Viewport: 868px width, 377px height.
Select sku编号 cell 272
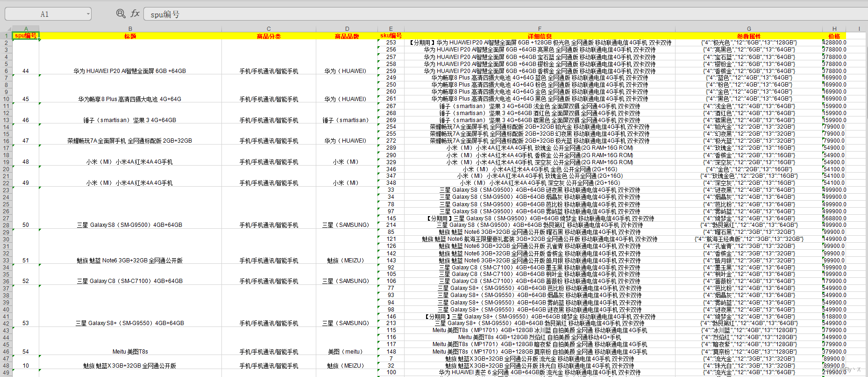[x=391, y=141]
